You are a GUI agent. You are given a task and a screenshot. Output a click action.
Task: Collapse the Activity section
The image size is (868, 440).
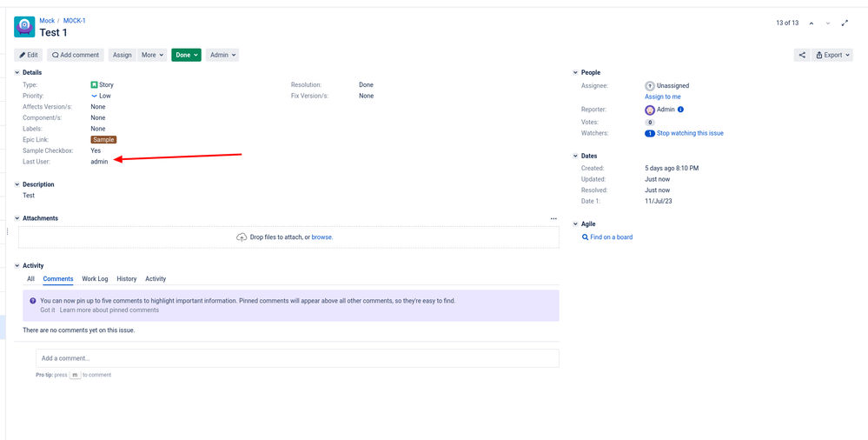click(17, 266)
